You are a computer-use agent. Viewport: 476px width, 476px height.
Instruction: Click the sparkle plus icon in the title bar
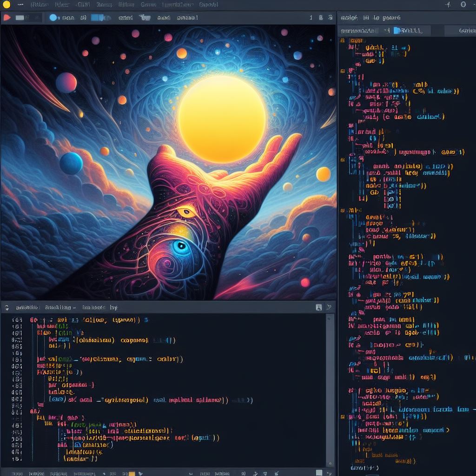[449, 4]
